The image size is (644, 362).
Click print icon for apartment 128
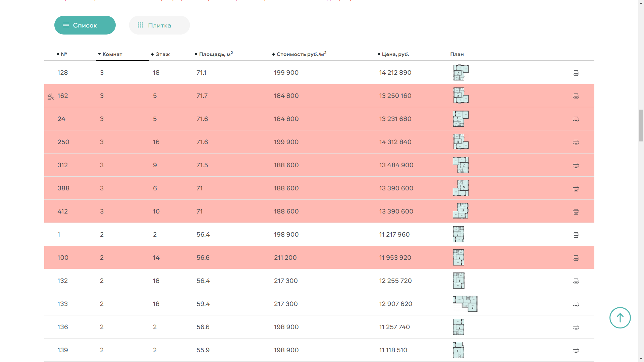(x=576, y=73)
